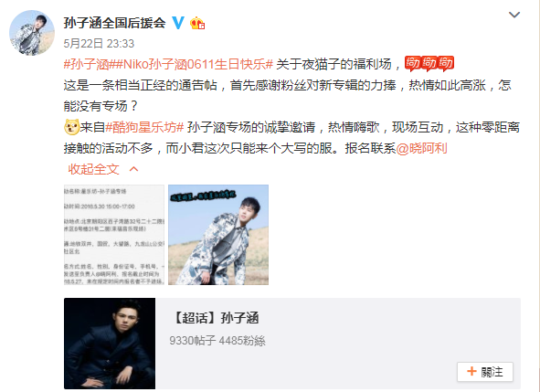
Task: Click the red 给力 emoji stickers
Action: click(x=429, y=64)
